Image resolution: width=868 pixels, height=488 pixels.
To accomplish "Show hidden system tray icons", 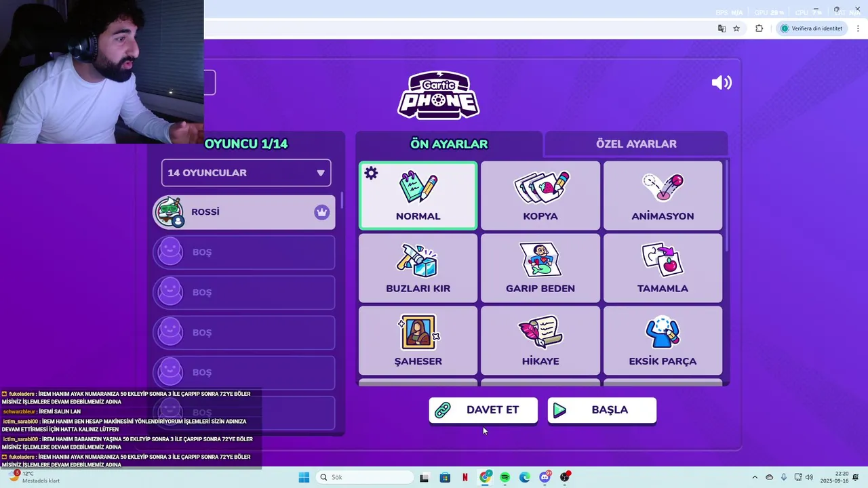I will 755,477.
